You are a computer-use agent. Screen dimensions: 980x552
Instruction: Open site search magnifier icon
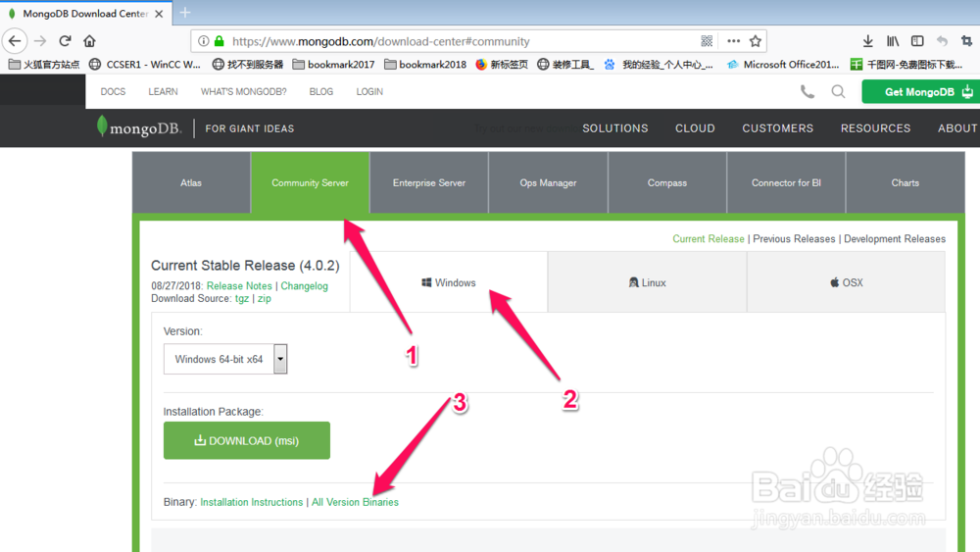click(838, 92)
